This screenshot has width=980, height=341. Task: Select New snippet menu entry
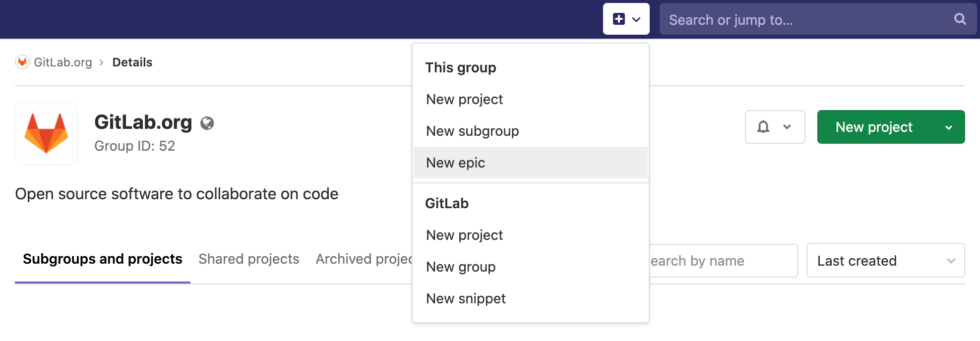point(466,298)
